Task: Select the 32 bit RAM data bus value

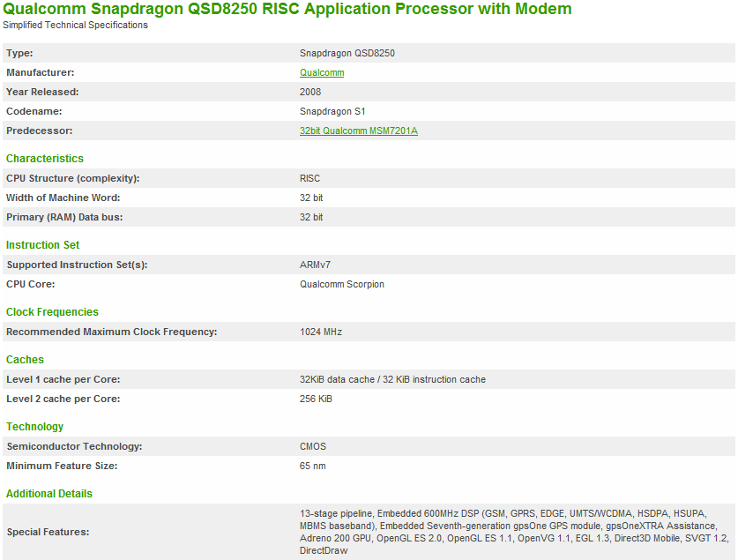Action: click(x=311, y=217)
